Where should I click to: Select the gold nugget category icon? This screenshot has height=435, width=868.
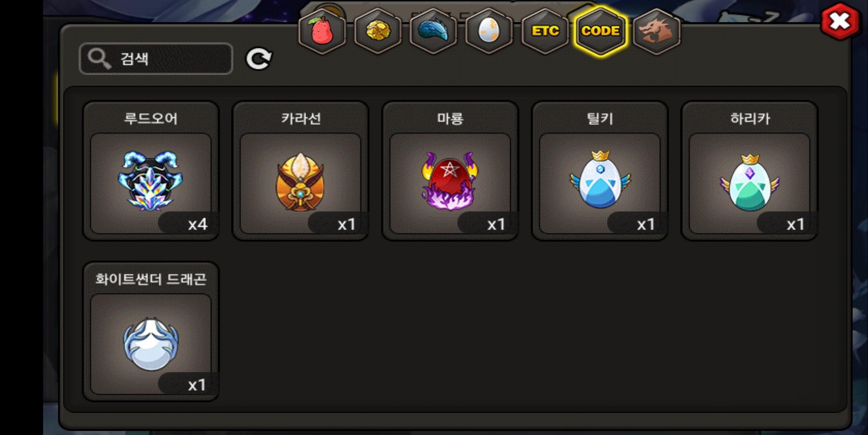click(x=378, y=31)
